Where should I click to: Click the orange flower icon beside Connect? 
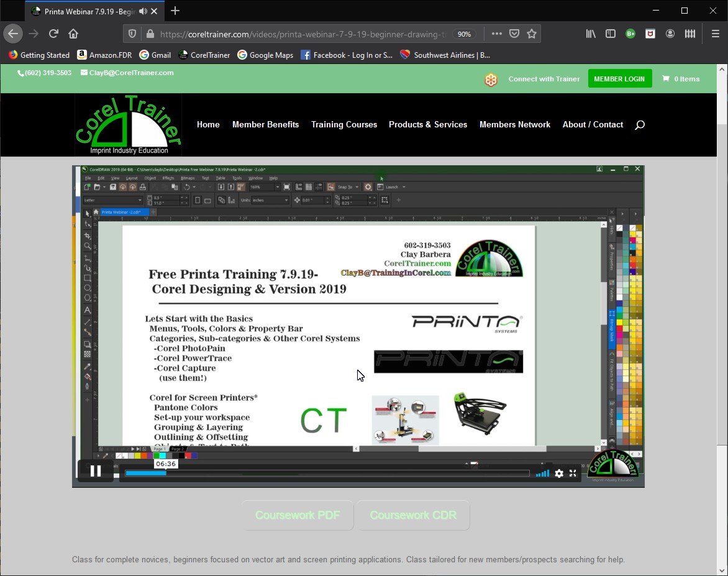[491, 80]
